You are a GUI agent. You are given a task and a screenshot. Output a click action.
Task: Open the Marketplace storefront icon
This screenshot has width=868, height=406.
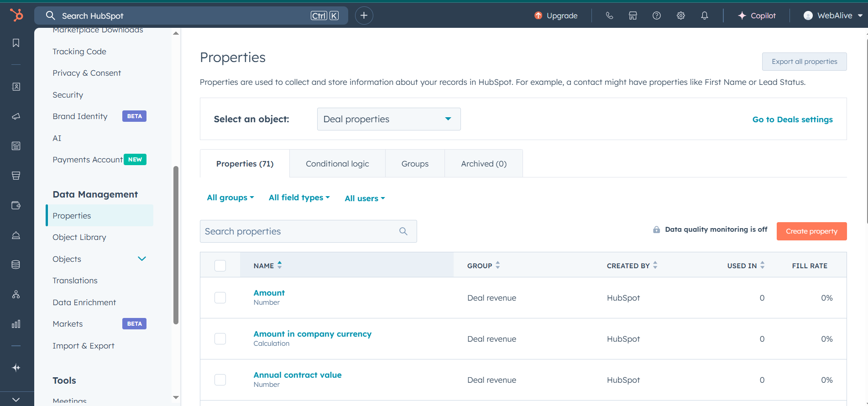pyautogui.click(x=633, y=16)
